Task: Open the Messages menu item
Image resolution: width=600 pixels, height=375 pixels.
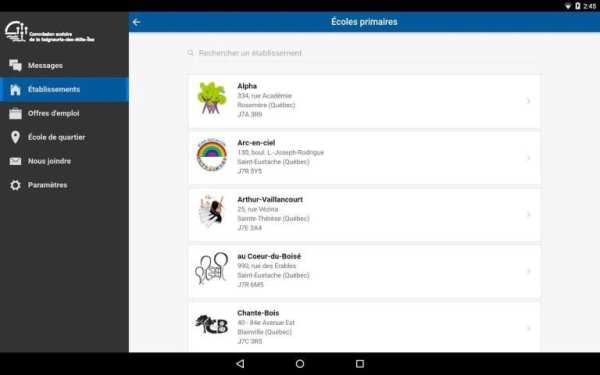Action: click(64, 65)
